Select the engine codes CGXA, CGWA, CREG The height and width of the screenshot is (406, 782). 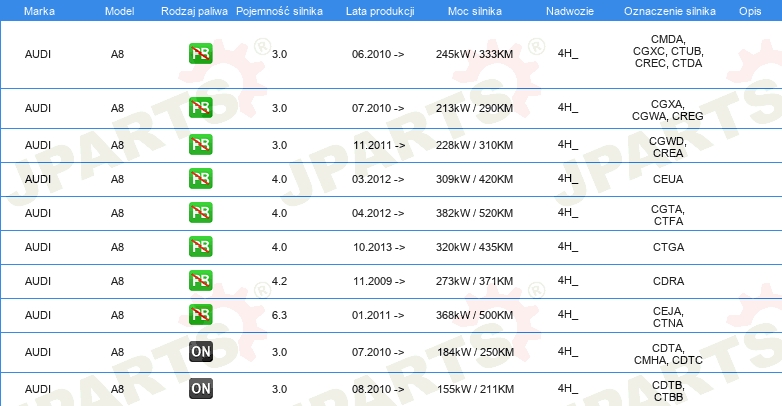click(668, 110)
